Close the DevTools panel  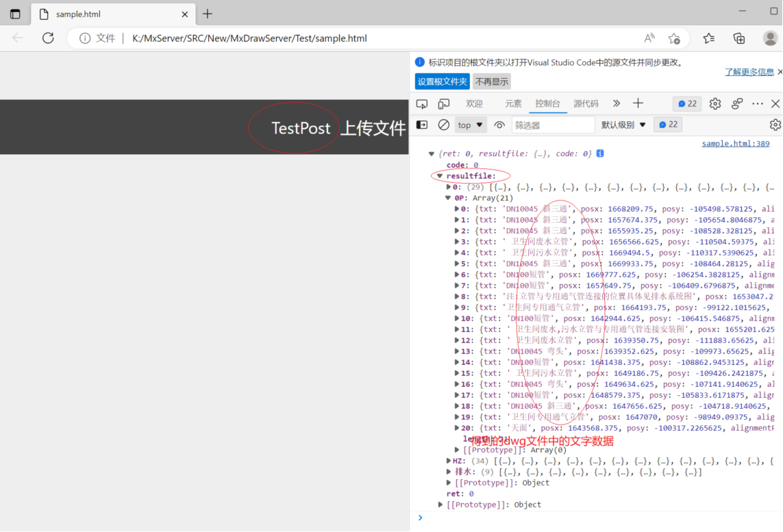point(775,104)
